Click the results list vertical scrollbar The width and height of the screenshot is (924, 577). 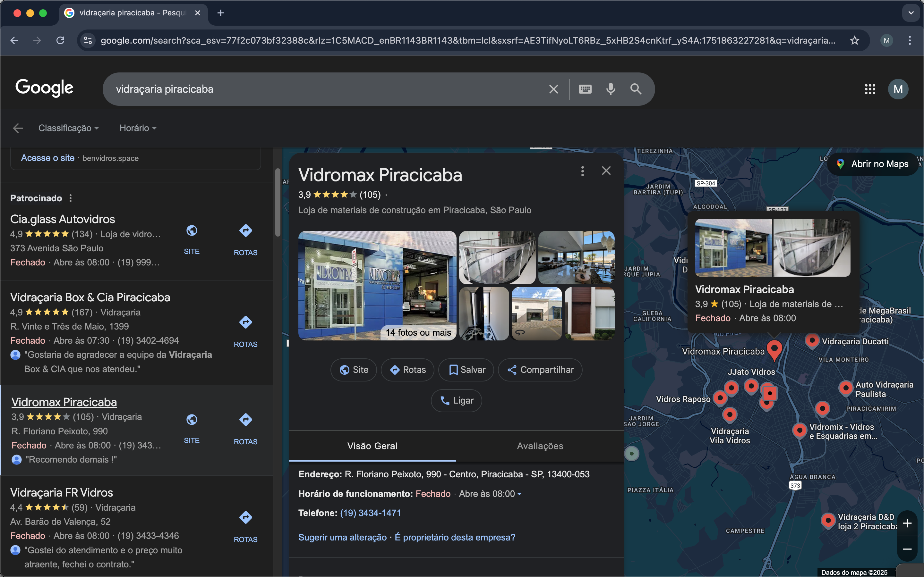tap(278, 202)
